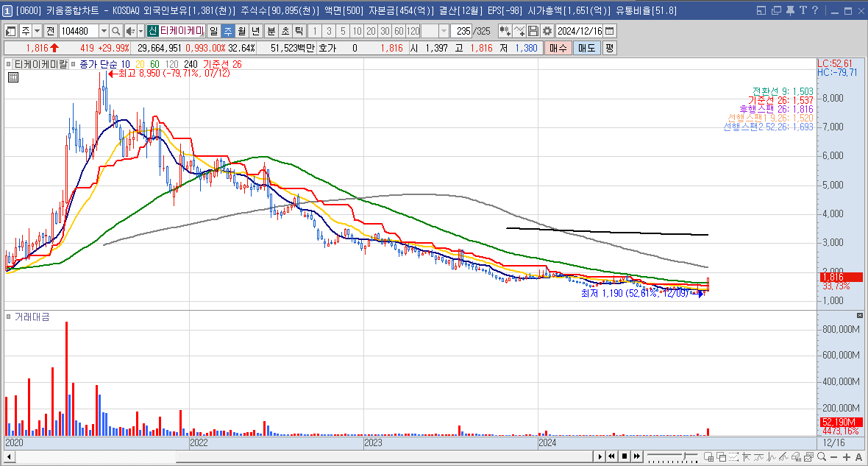Select the 년 yearly period toggle
868x466 pixels.
255,31
